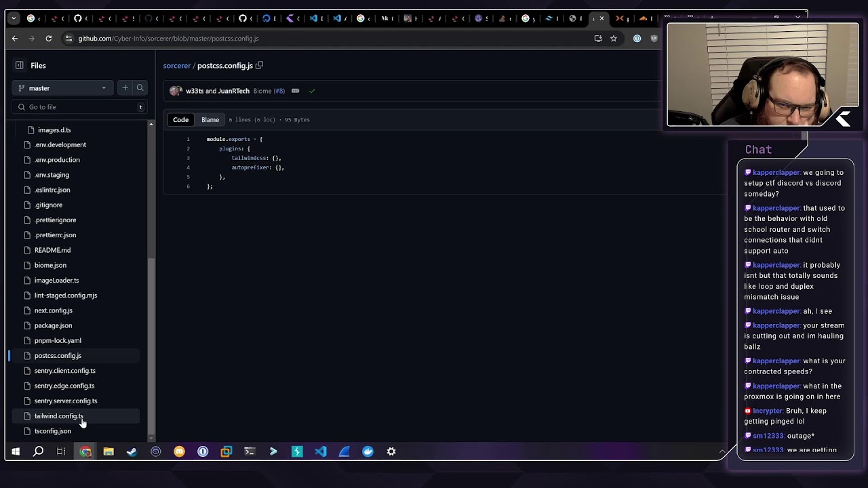The width and height of the screenshot is (868, 488).
Task: Open .prettierrc.json file
Action: tap(55, 235)
